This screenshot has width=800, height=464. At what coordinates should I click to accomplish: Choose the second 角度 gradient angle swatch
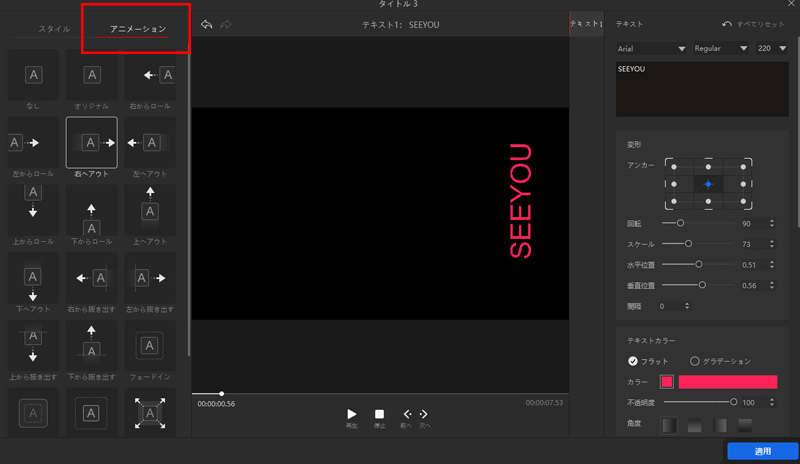[x=694, y=425]
